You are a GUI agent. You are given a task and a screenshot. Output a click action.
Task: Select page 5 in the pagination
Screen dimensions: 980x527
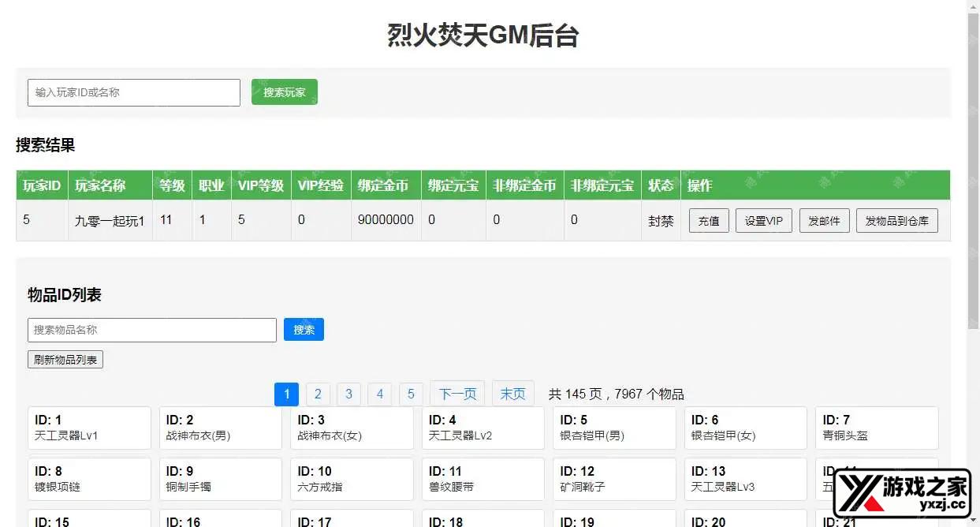pos(411,394)
